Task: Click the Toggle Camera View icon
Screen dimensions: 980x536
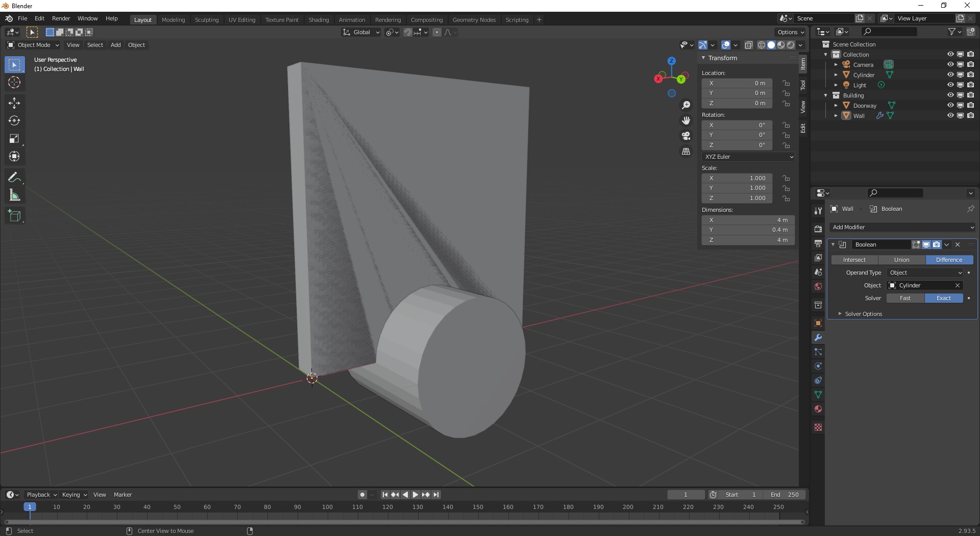Action: 686,136
